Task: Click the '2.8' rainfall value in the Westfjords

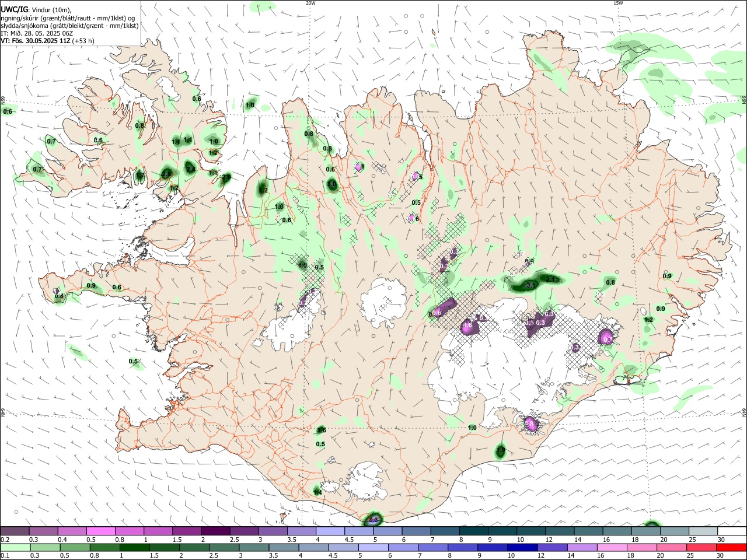Action: pos(166,174)
